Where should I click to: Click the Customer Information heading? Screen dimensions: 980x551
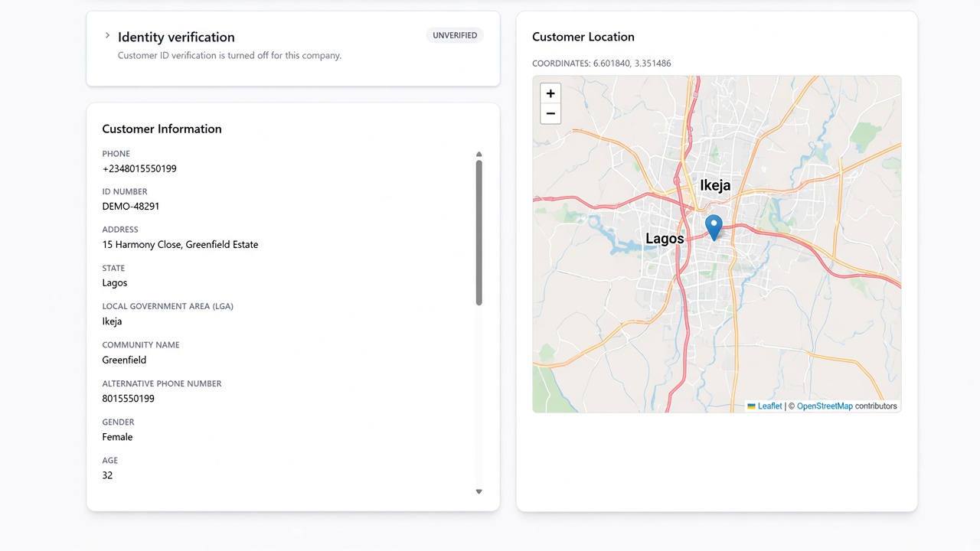coord(162,129)
